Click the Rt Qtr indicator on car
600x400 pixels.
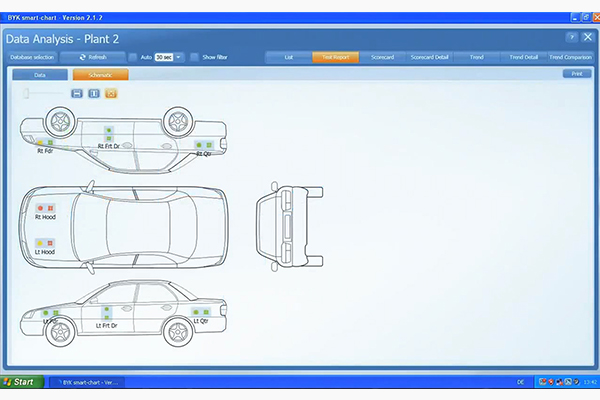[203, 145]
